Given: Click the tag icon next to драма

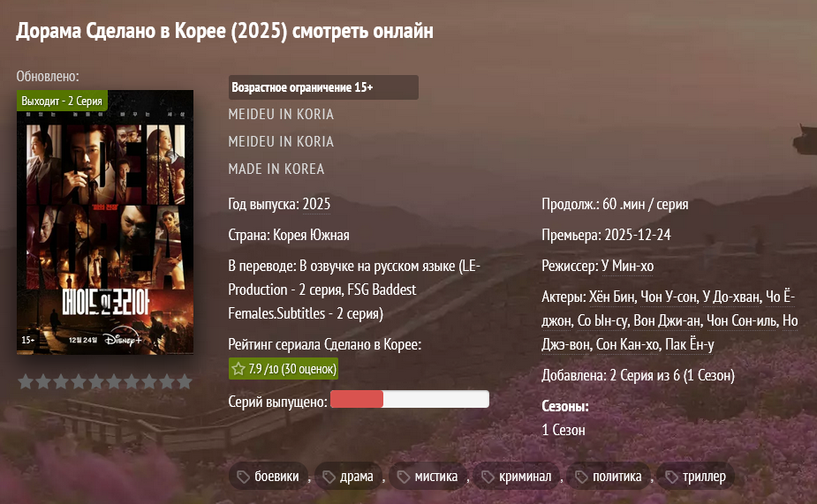Looking at the screenshot, I should 329,477.
